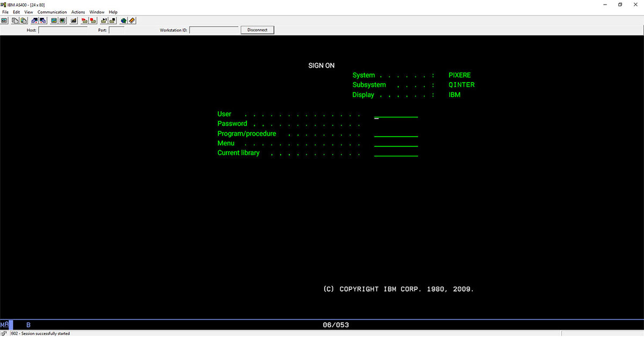
Task: Open the File menu
Action: [5, 12]
